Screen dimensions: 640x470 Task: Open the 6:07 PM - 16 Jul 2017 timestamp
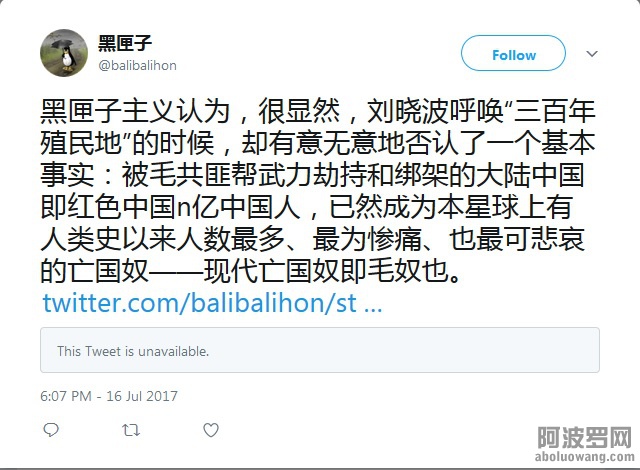coord(109,396)
